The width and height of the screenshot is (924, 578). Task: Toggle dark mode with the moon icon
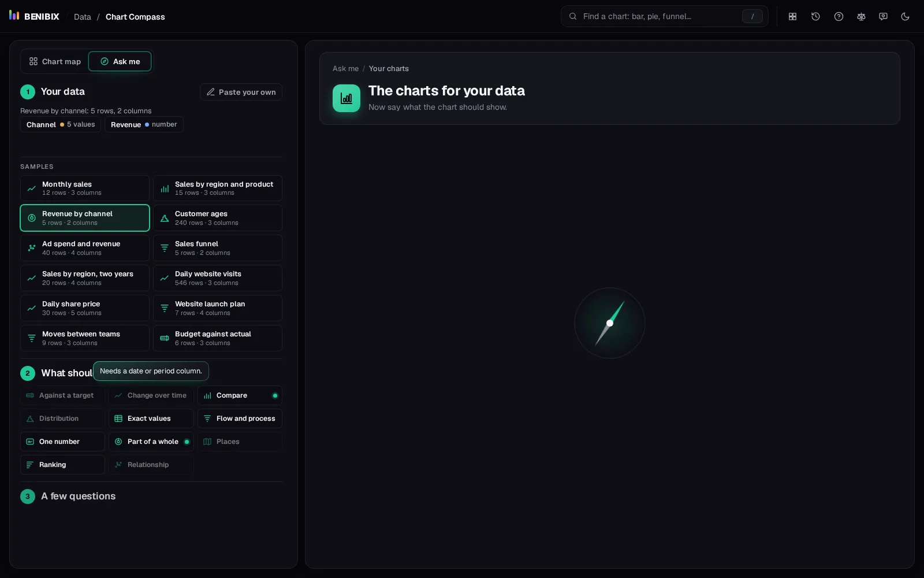pyautogui.click(x=905, y=17)
